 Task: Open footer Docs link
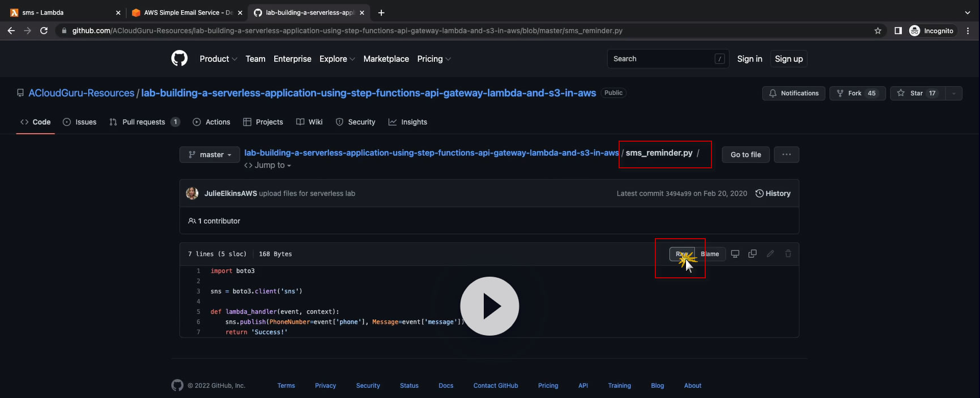click(446, 386)
